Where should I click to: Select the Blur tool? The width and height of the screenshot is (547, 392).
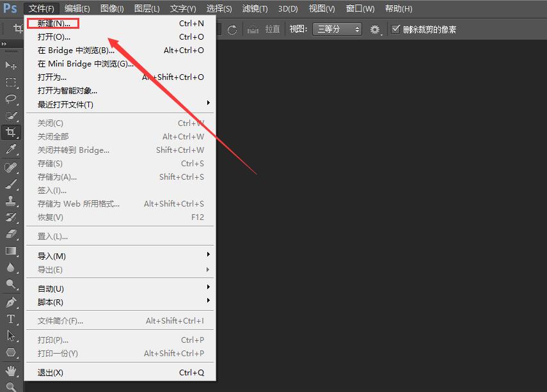click(x=11, y=267)
